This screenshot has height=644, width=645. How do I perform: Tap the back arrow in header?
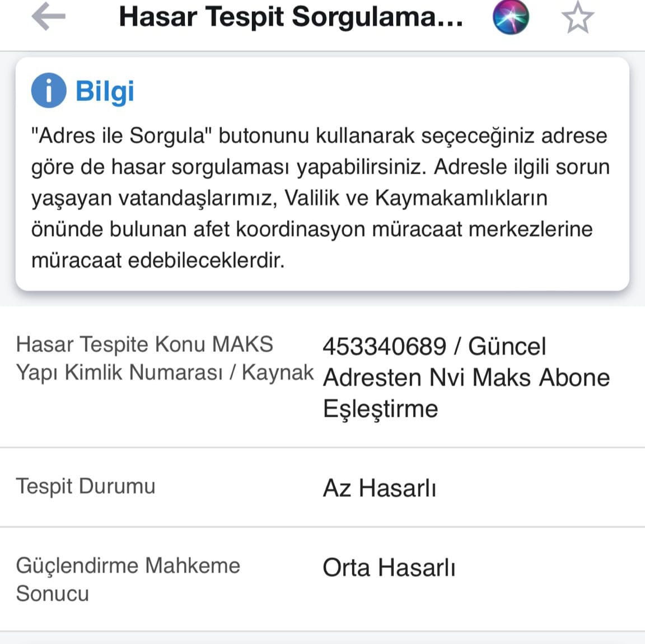tap(48, 17)
